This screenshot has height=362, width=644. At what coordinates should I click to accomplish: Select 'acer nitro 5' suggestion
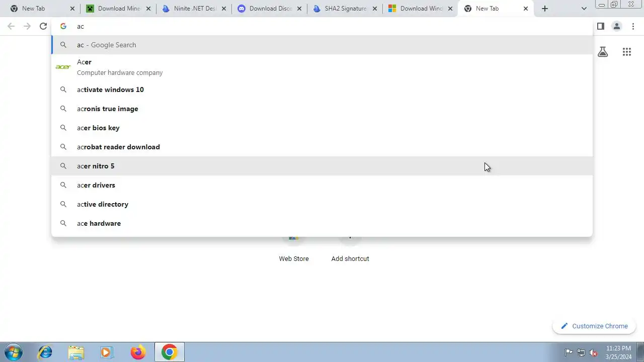[x=322, y=166]
